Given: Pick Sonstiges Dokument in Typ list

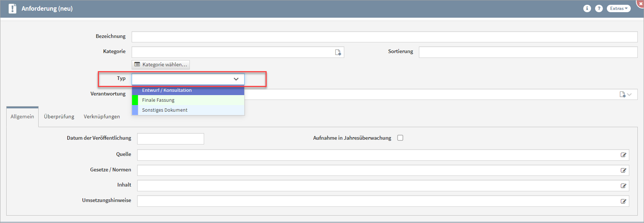Looking at the screenshot, I should 164,110.
